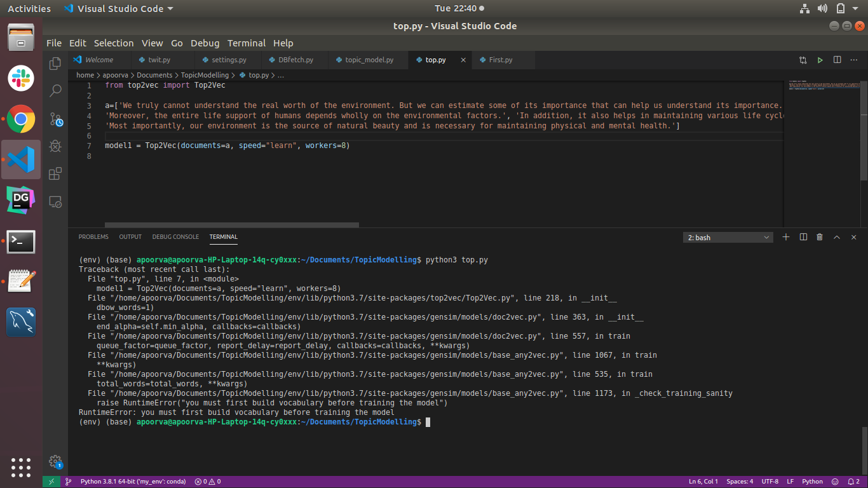Viewport: 868px width, 488px height.
Task: Open the Source Control view
Action: click(55, 119)
